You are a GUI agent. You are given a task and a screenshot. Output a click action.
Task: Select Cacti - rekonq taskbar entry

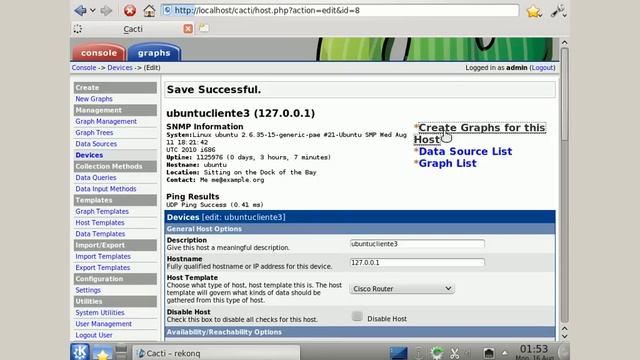(x=216, y=353)
